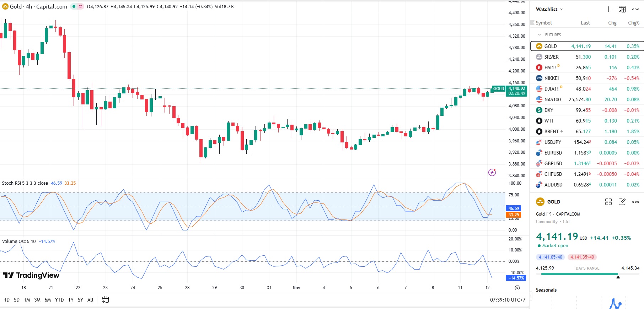This screenshot has width=644, height=309.
Task: Click the Gold external link in details panel
Action: coord(549,214)
